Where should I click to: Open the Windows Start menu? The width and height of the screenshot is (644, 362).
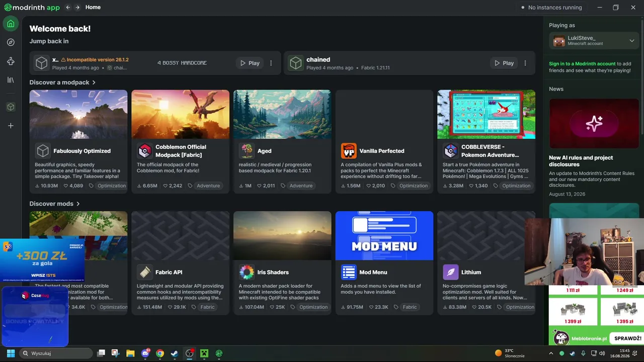tap(11, 353)
